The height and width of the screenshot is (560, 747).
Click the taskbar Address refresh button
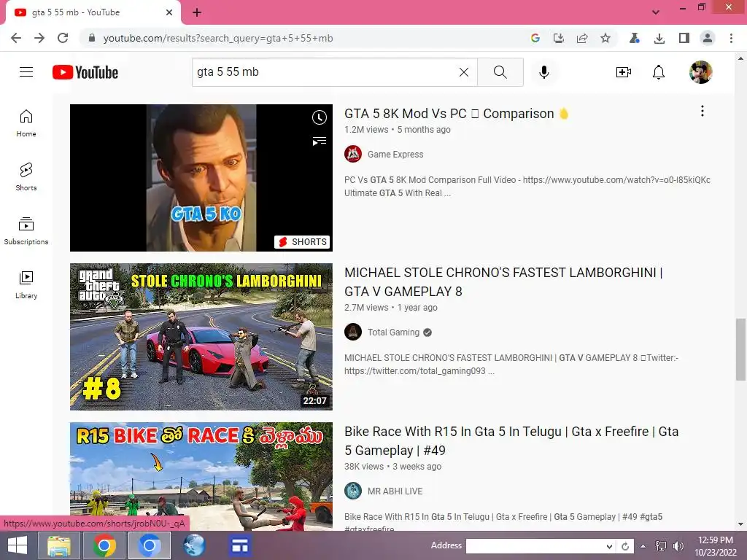[x=625, y=546]
